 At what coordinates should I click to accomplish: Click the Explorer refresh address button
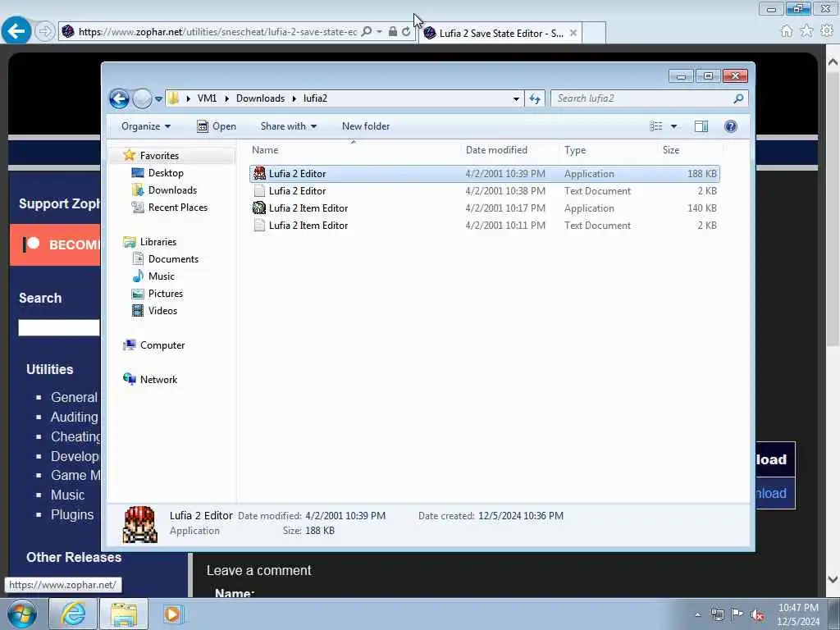tap(535, 98)
